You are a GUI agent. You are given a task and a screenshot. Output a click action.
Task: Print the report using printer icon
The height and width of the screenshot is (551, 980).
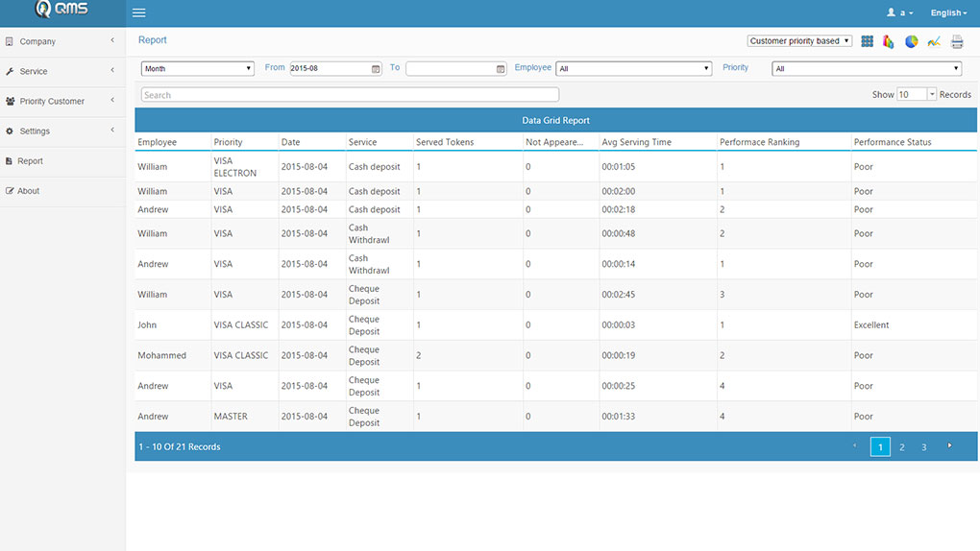coord(957,42)
